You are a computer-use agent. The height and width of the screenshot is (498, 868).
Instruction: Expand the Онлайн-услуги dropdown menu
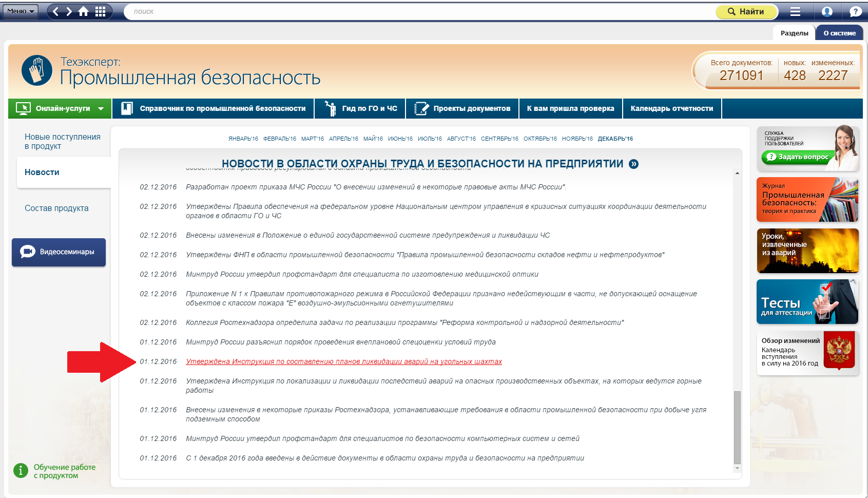pos(60,108)
